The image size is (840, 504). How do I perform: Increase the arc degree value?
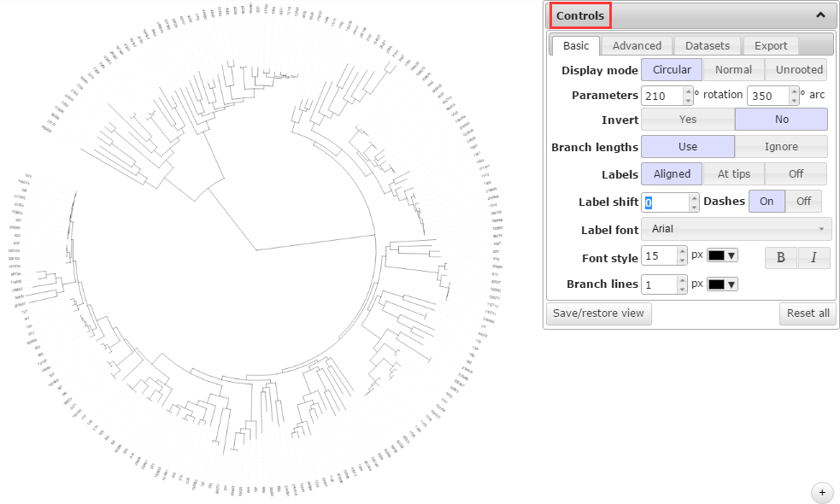794,91
